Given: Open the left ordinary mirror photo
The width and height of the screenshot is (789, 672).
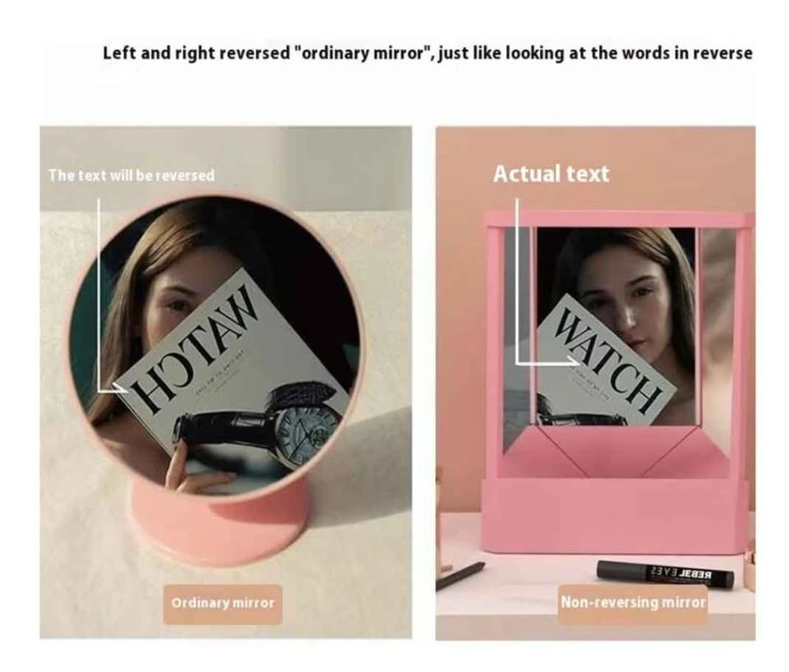Looking at the screenshot, I should [x=226, y=382].
